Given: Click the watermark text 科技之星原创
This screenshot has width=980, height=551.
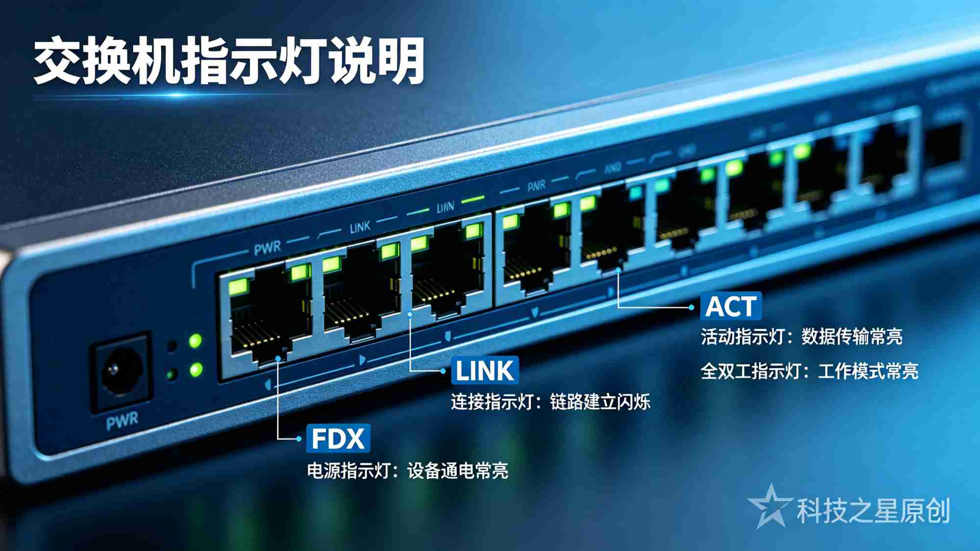Looking at the screenshot, I should click(873, 511).
